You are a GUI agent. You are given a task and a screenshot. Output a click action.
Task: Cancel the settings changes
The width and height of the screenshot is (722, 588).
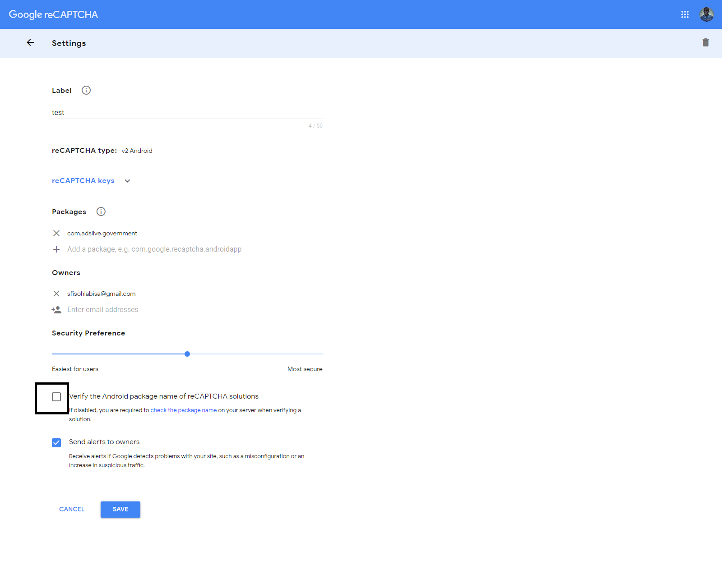click(x=72, y=510)
